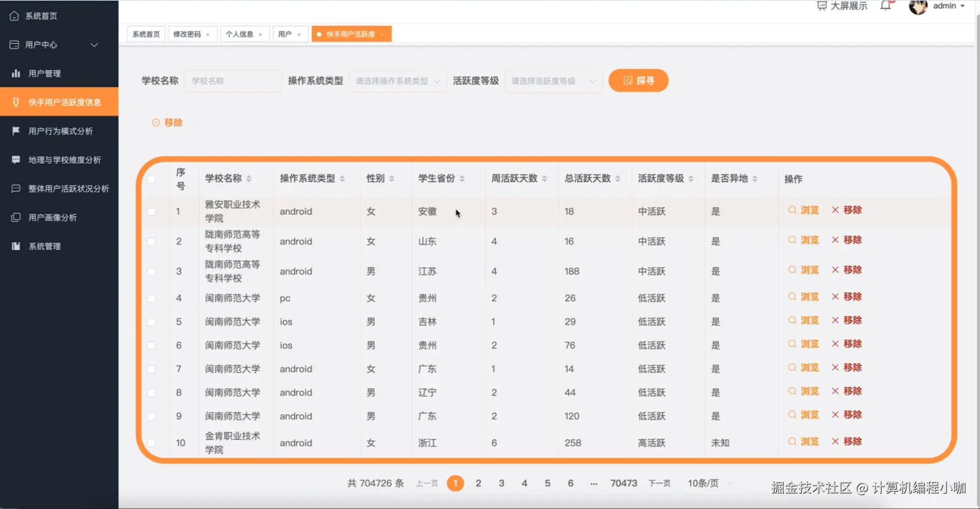Sort table by 周活跃天数 column

[x=545, y=179]
